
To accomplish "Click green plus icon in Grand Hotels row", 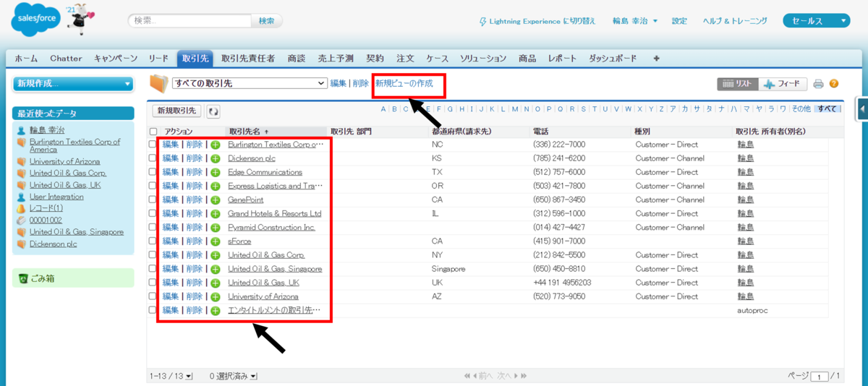I will [215, 214].
